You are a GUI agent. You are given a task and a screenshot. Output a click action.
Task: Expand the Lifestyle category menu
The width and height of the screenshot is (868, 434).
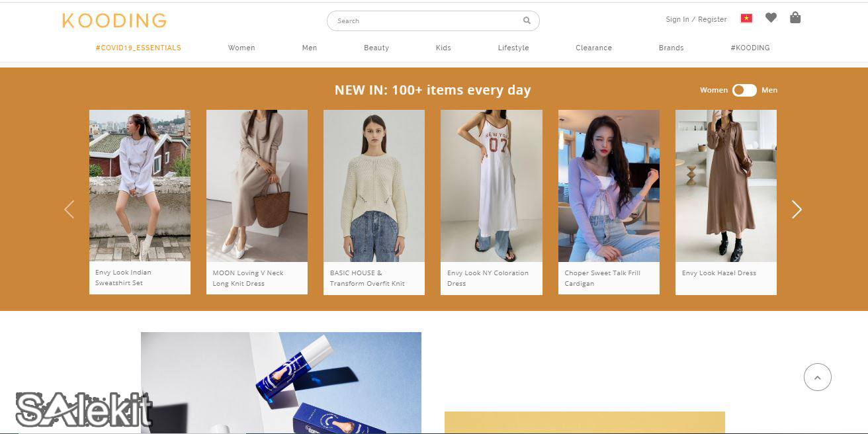[x=513, y=48]
